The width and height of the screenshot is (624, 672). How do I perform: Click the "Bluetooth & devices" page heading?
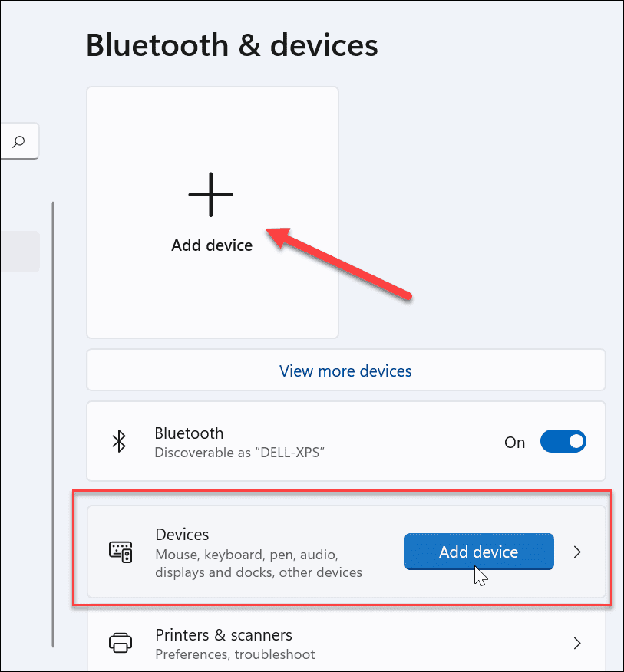tap(232, 45)
